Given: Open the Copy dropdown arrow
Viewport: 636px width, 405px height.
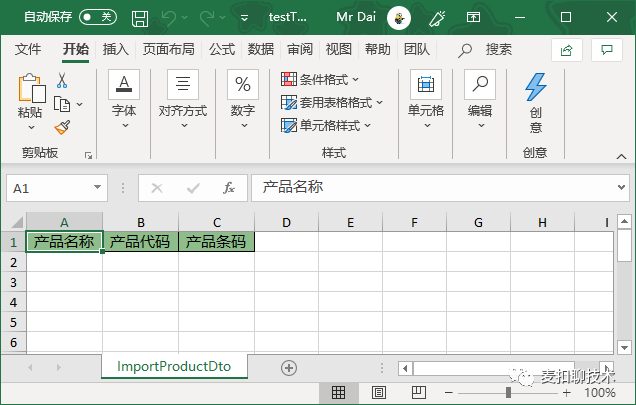Looking at the screenshot, I should pyautogui.click(x=80, y=104).
